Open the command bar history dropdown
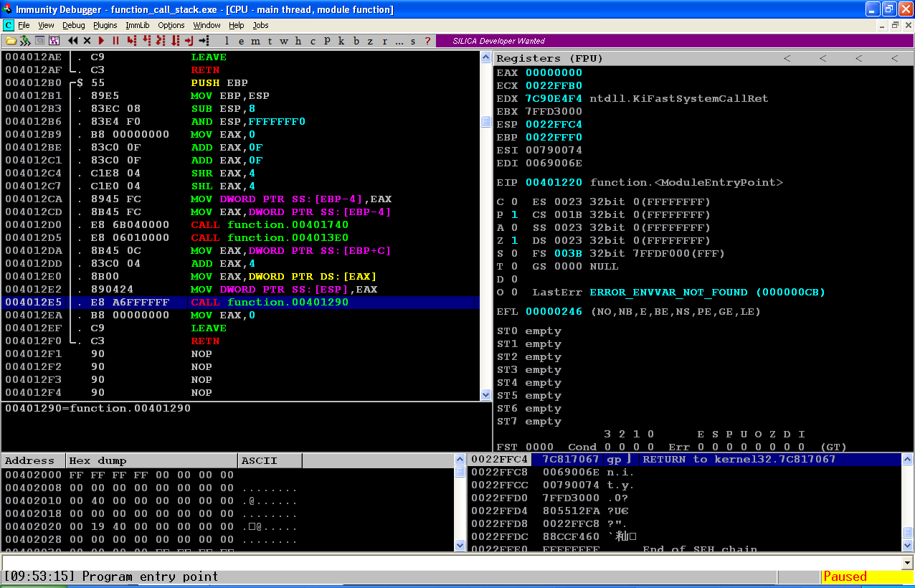Image resolution: width=915 pixels, height=588 pixels. 907,563
